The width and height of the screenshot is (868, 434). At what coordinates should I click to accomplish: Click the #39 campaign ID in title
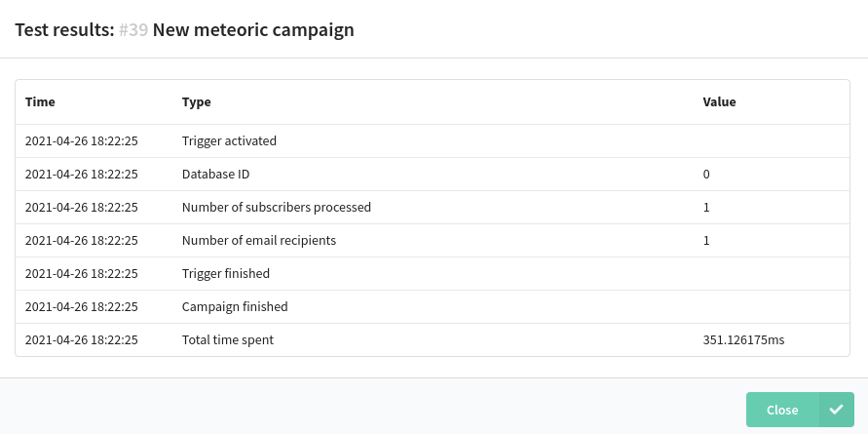pos(133,29)
